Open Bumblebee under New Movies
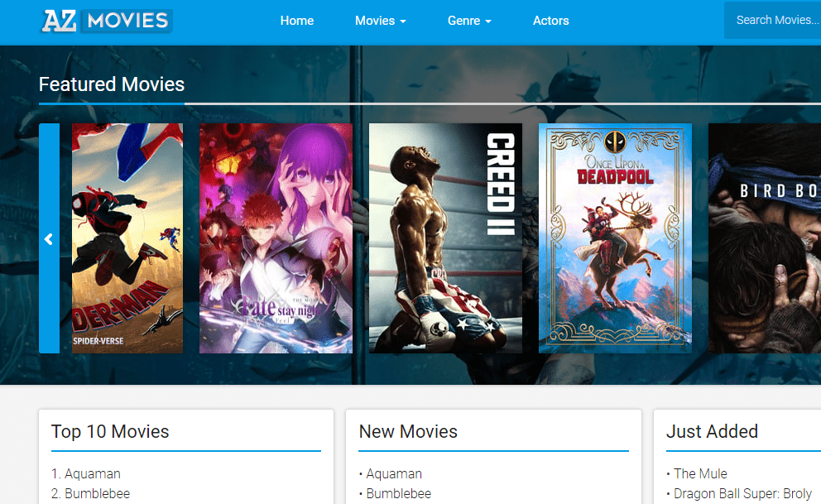 tap(398, 493)
